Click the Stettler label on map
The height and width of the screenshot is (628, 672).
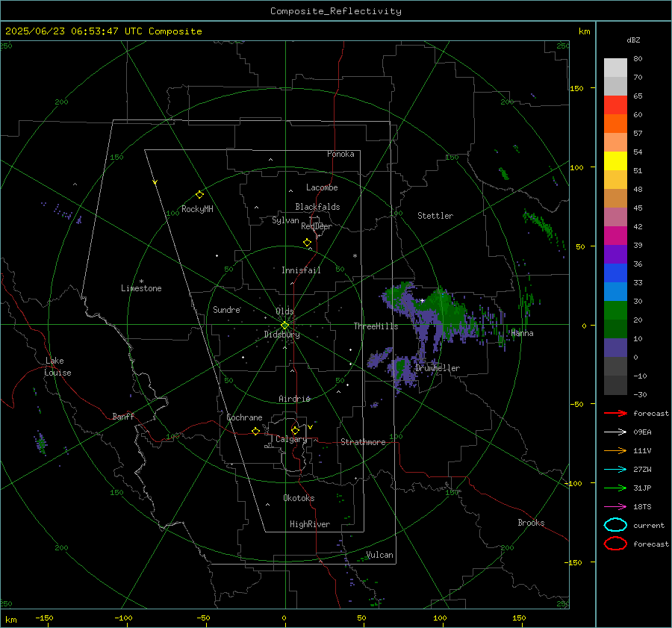pyautogui.click(x=435, y=216)
